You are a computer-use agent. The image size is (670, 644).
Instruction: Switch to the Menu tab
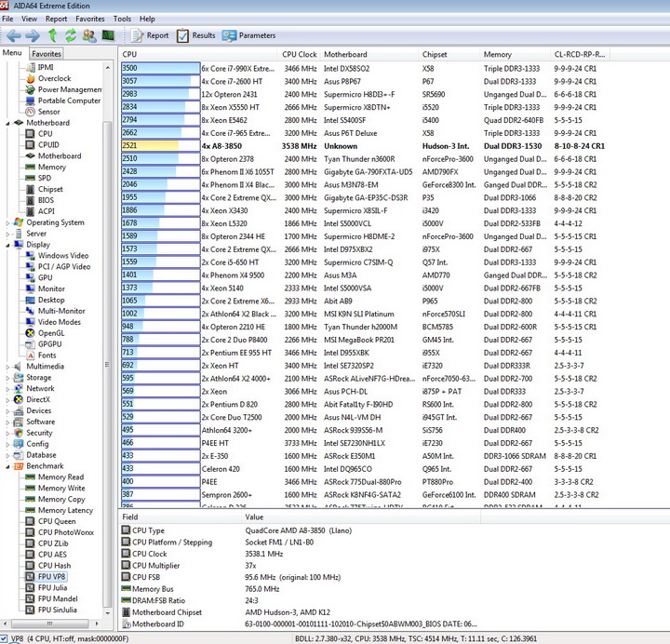12,53
